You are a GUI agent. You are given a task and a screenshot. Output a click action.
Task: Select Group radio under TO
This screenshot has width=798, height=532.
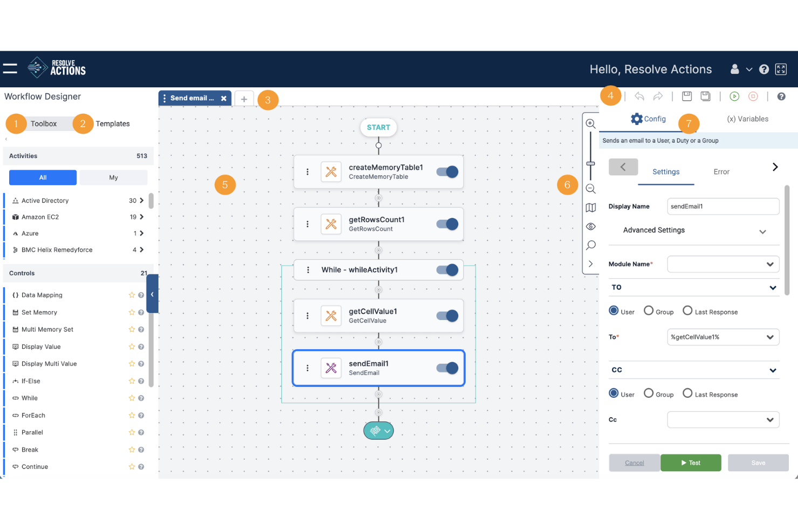click(649, 310)
